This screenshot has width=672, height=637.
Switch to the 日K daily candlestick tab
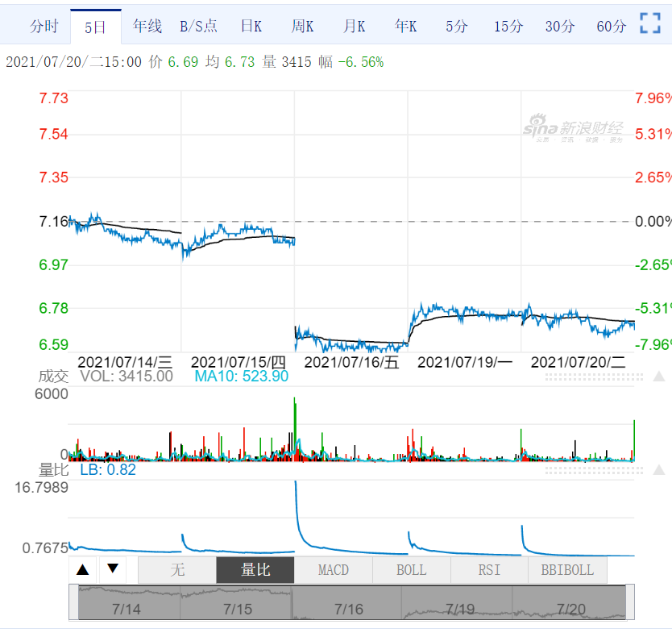[x=251, y=27]
